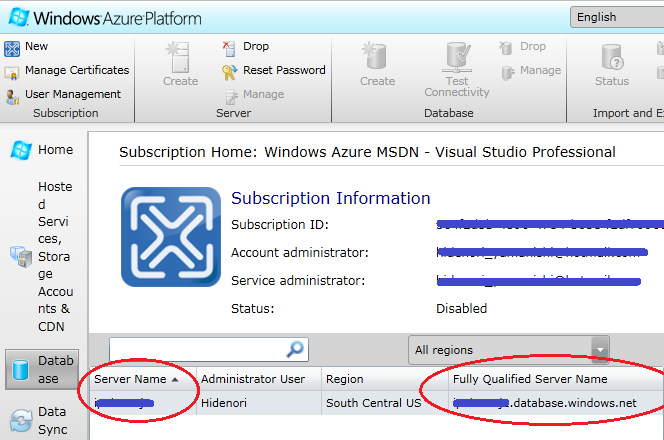Screen dimensions: 664x440
Task: Click the Manage Certificates icon
Action: click(11, 73)
